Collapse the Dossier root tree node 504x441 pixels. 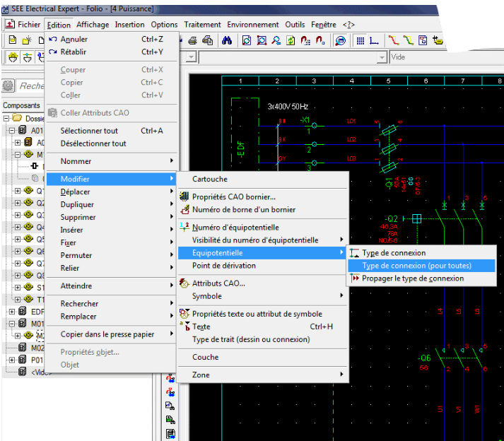6,119
